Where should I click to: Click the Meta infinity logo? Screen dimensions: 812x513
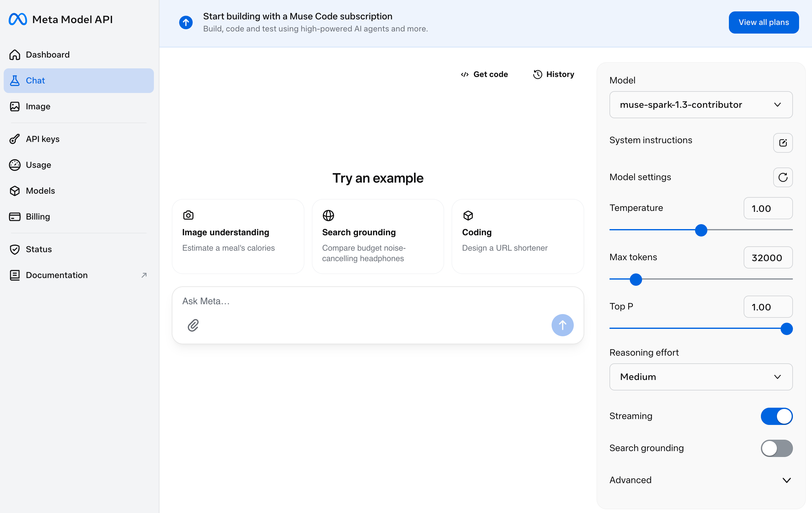pyautogui.click(x=18, y=19)
